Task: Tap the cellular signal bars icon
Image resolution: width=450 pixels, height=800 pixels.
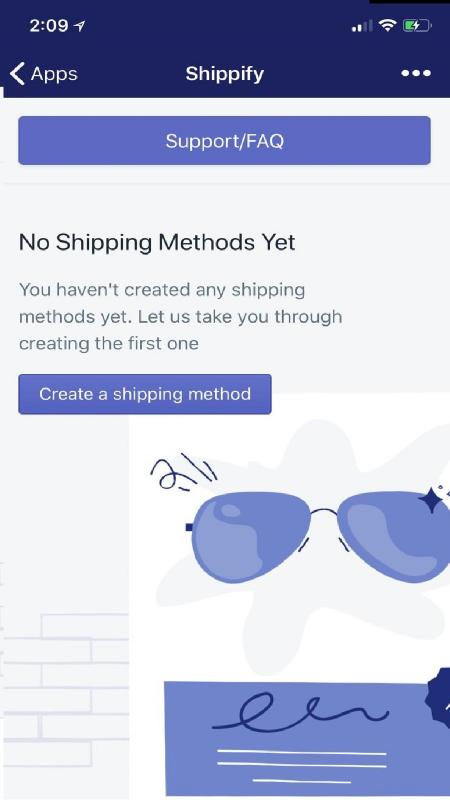Action: click(362, 26)
